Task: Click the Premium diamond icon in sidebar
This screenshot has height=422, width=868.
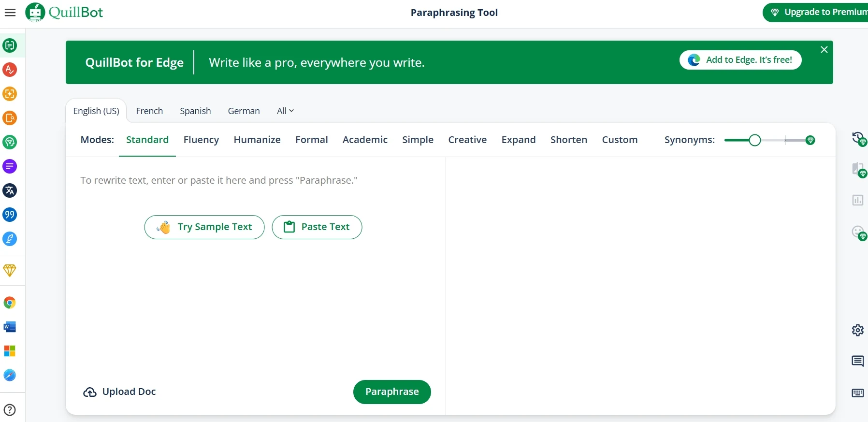Action: coord(10,270)
